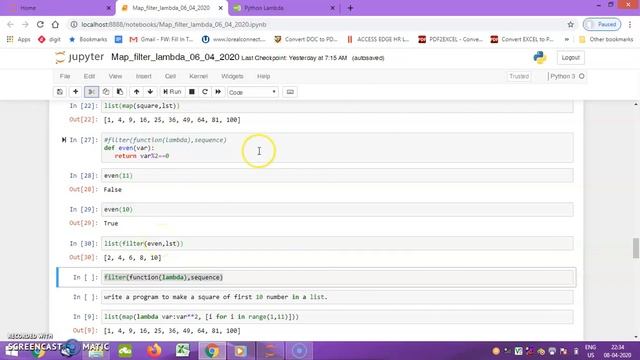
Task: Go forward in browser history
Action: point(25,24)
